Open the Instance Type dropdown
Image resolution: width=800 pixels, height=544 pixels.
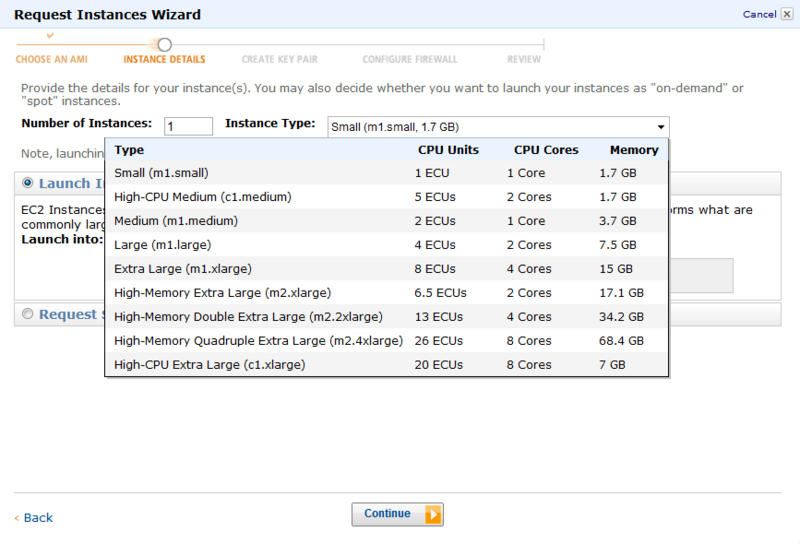pyautogui.click(x=498, y=127)
